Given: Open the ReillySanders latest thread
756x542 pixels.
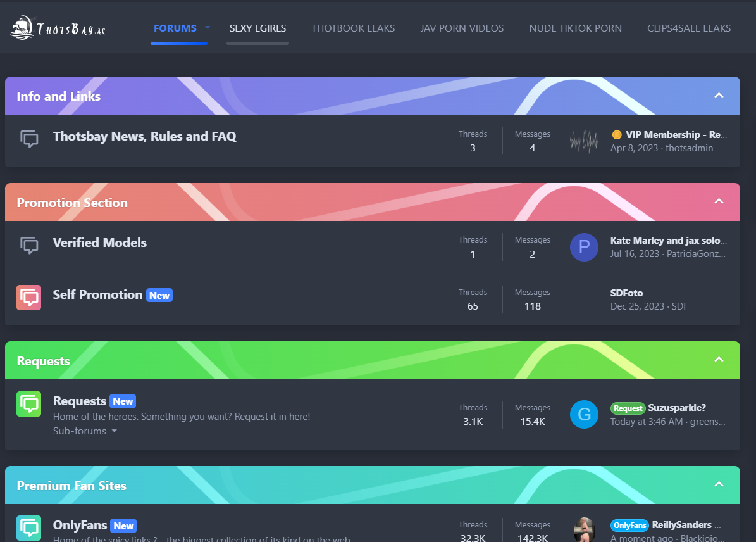Looking at the screenshot, I should pyautogui.click(x=686, y=525).
